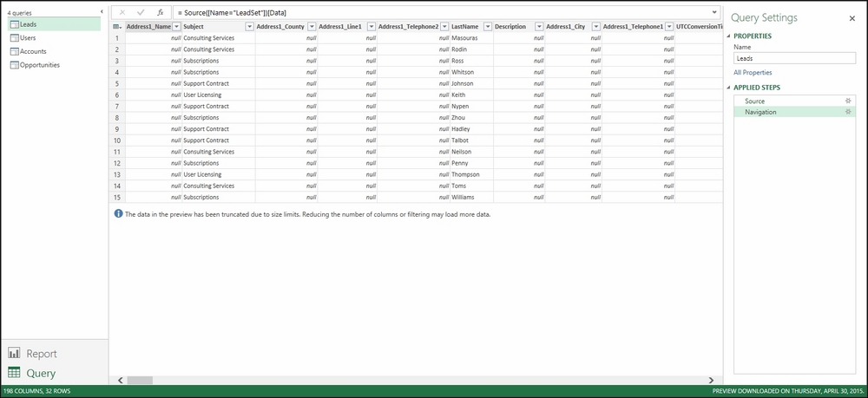
Task: Click the cancel X icon in formula bar
Action: [x=122, y=13]
